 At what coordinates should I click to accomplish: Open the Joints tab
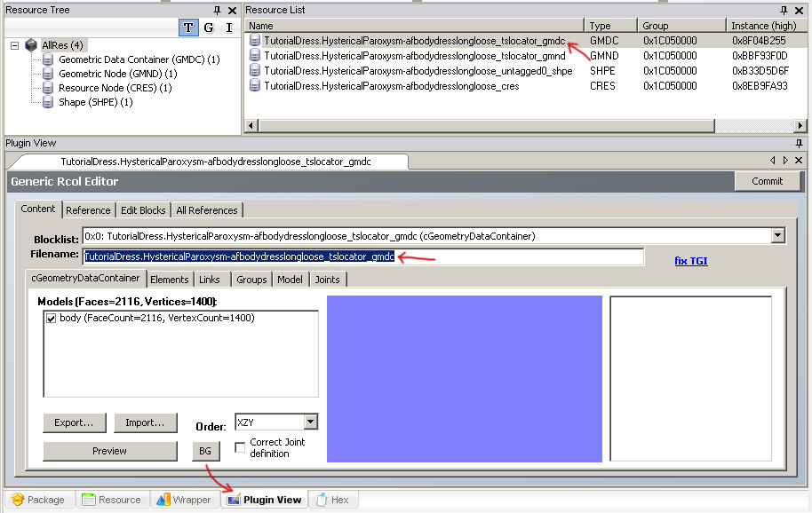[328, 279]
